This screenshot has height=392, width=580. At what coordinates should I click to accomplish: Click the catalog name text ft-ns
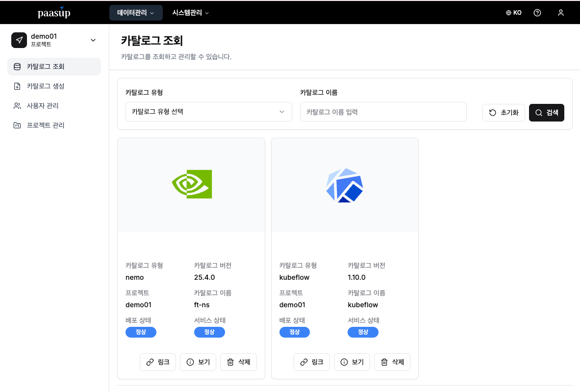[202, 305]
